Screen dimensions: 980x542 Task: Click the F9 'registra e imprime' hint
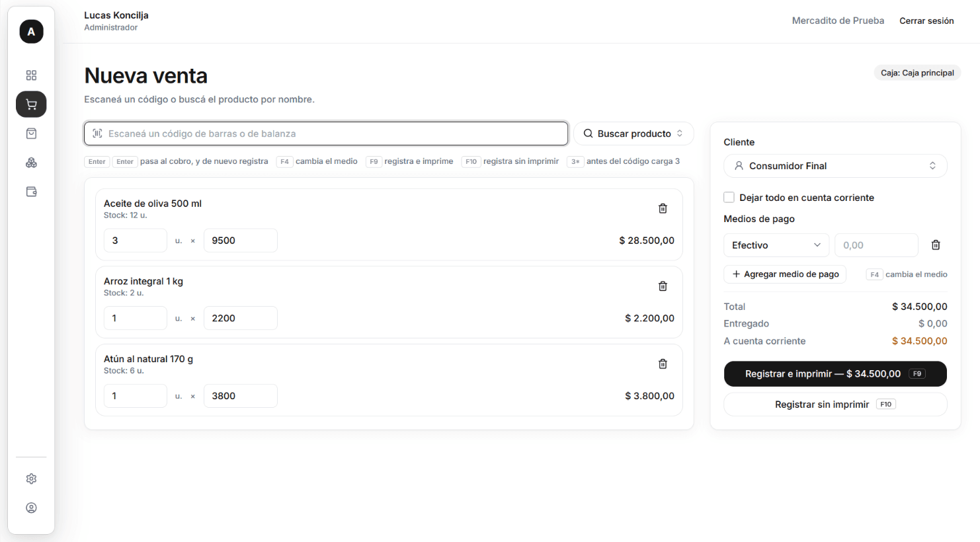point(410,161)
